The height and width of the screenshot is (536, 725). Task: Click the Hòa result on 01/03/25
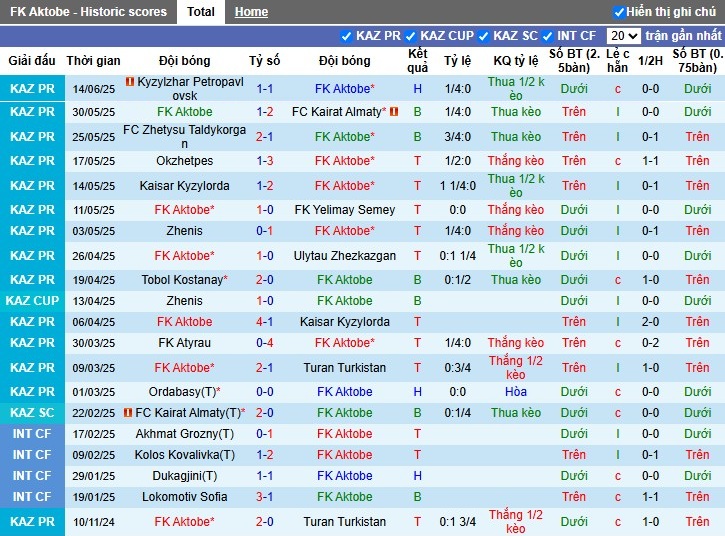(x=516, y=392)
